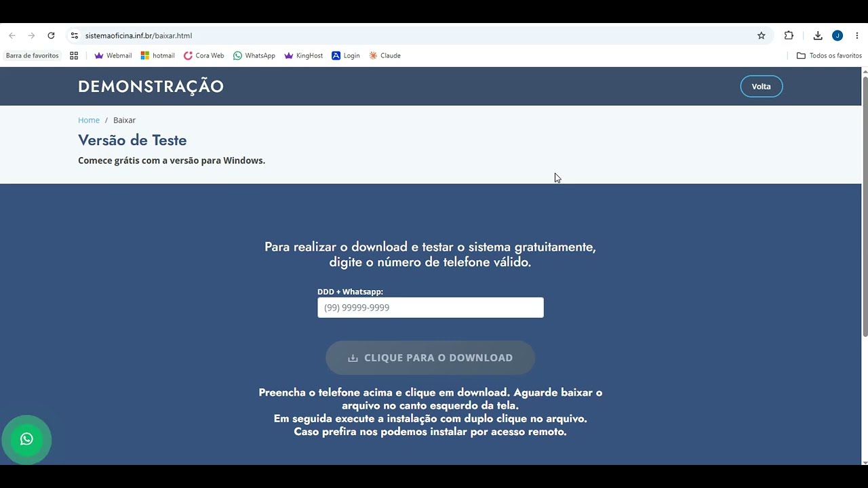868x488 pixels.
Task: Open the Login bookmark
Action: point(346,56)
